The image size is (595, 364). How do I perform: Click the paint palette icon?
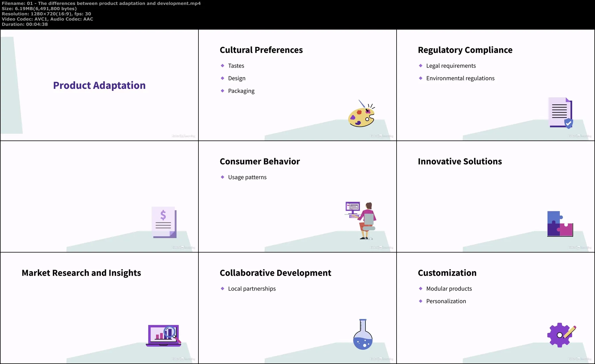[361, 116]
